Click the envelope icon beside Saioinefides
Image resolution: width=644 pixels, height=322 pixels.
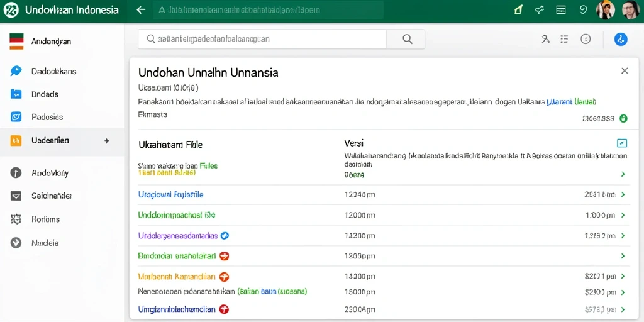tap(16, 196)
